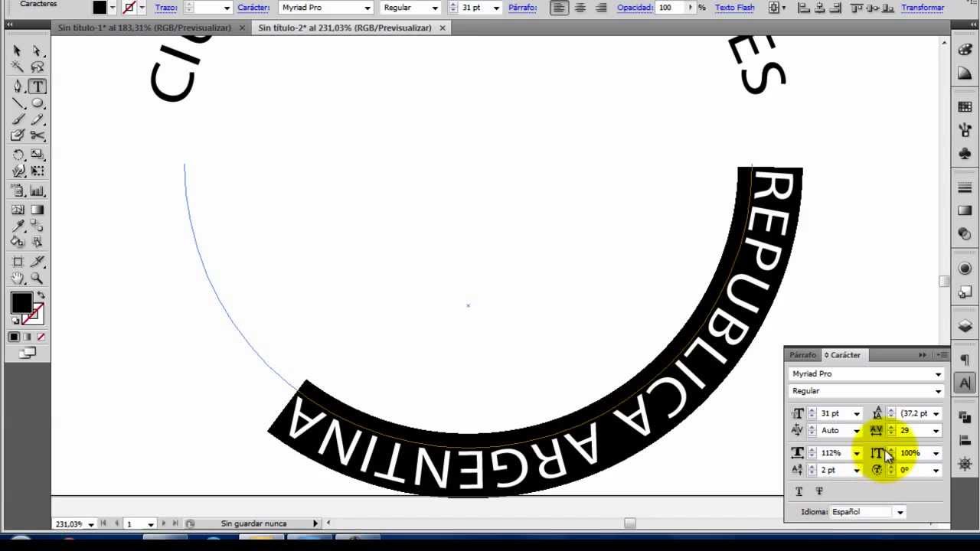Open Trazo stroke panel link
The image size is (980, 551).
[166, 8]
